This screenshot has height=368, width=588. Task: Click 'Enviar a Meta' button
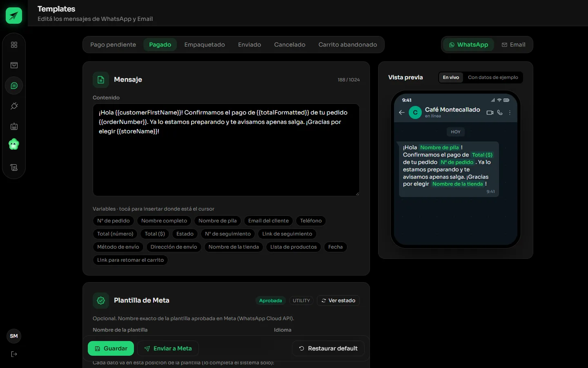(168, 348)
